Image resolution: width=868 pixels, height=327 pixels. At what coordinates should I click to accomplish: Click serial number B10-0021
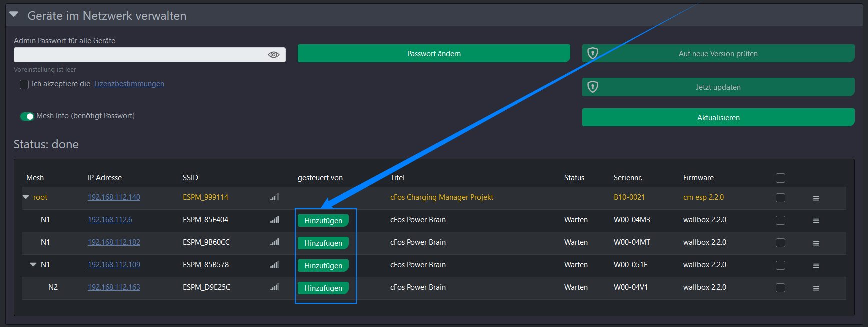pos(629,197)
